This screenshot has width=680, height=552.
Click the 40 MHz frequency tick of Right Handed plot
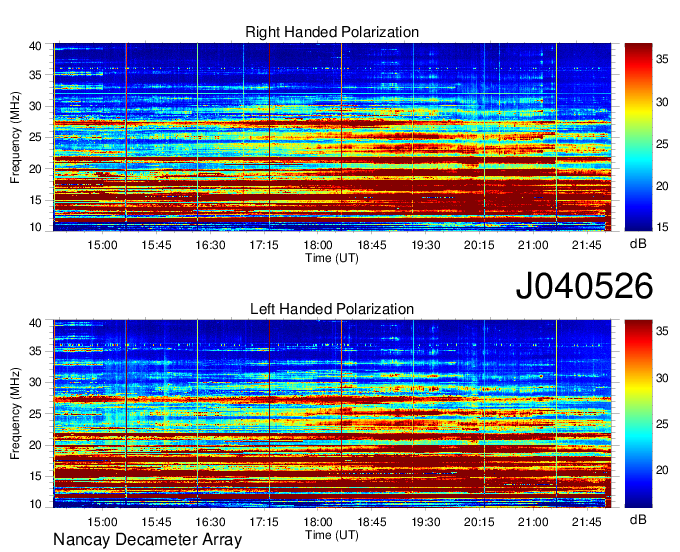(36, 46)
